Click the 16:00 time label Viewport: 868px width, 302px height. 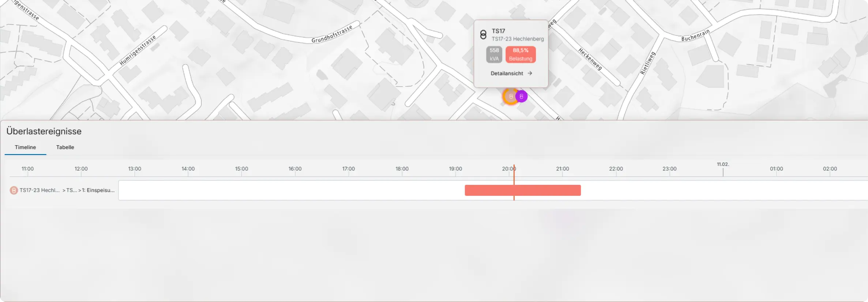[x=295, y=169]
